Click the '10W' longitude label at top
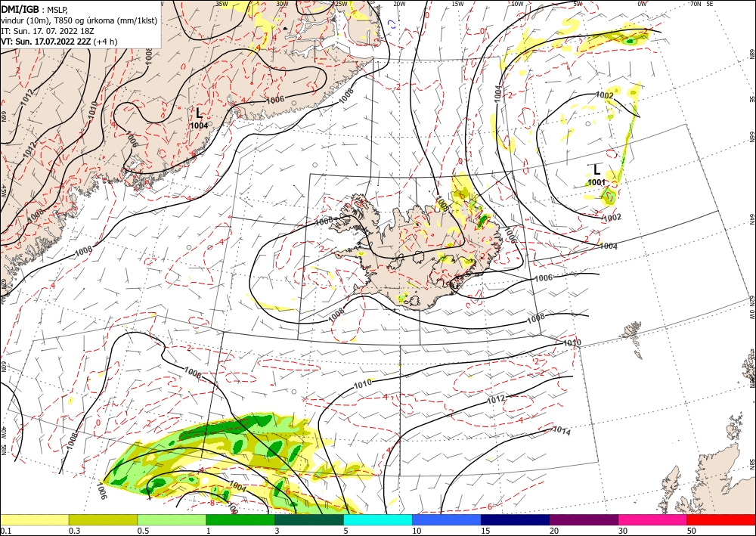Viewport: 756px width, 536px height. [x=517, y=4]
